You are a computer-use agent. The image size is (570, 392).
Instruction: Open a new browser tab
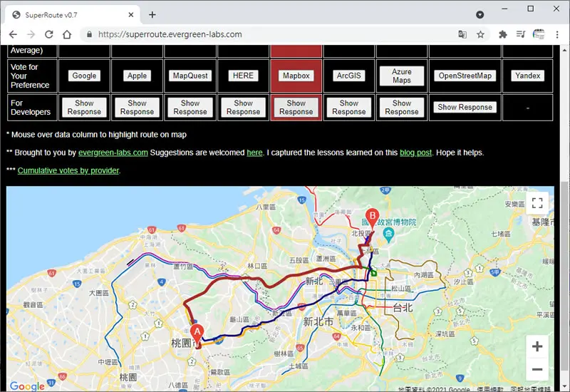(x=152, y=15)
